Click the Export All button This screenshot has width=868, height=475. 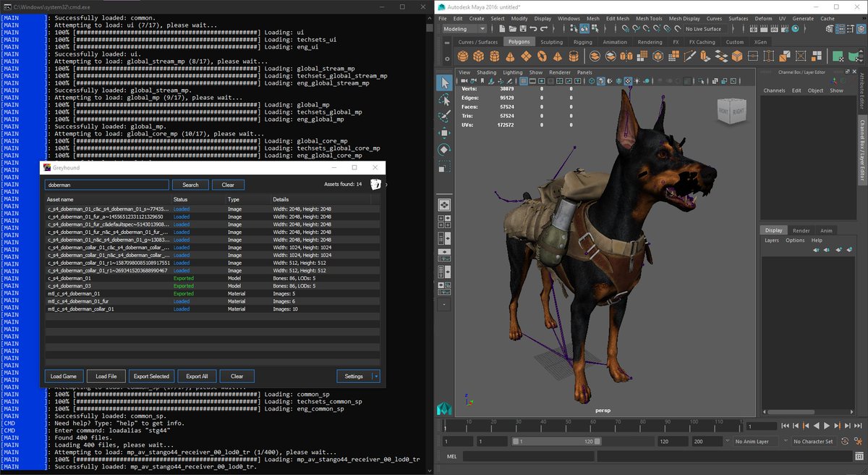(x=197, y=376)
